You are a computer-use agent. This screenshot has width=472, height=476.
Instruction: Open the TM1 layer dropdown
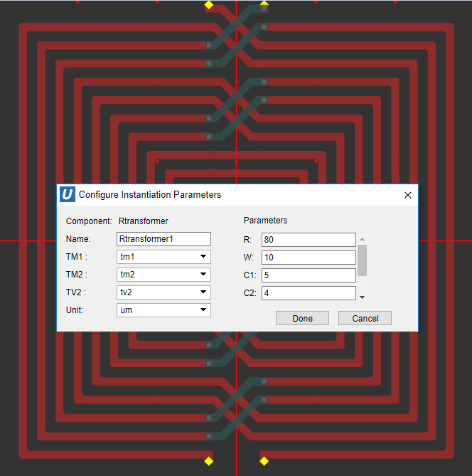tap(163, 257)
